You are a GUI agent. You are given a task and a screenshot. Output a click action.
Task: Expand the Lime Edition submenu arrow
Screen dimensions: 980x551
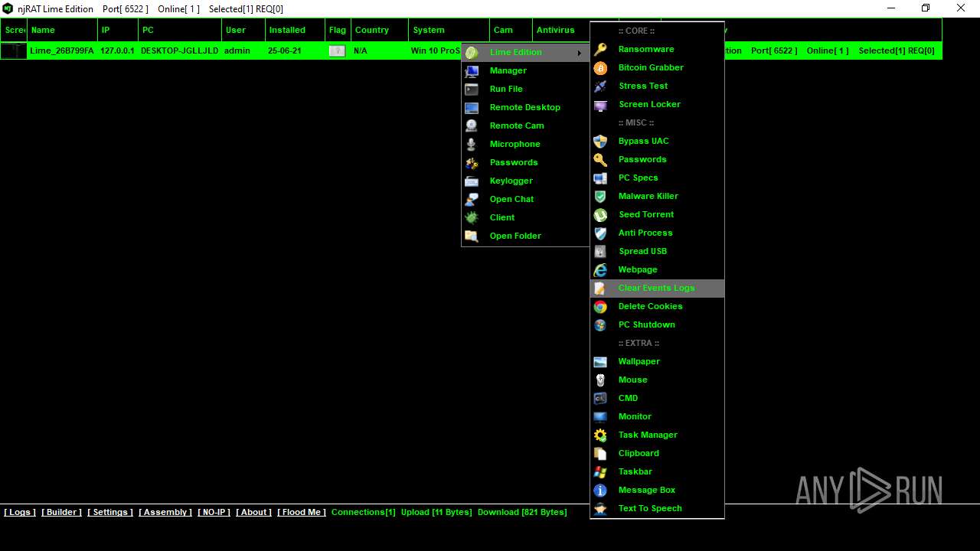tap(579, 52)
